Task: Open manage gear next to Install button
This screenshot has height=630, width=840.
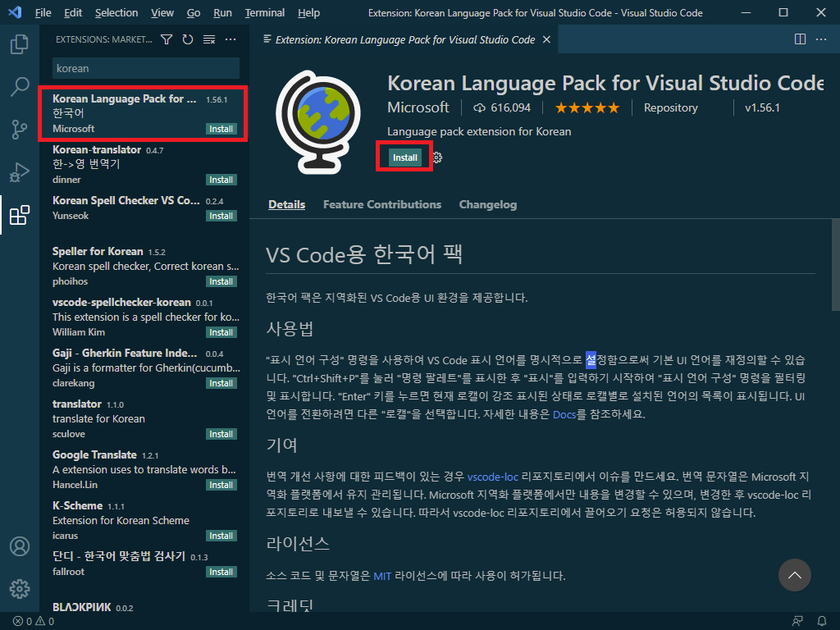Action: (x=438, y=157)
